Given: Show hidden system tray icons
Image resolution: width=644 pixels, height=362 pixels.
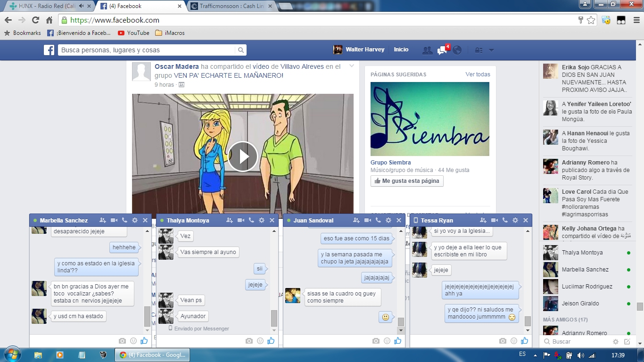Looking at the screenshot, I should pyautogui.click(x=535, y=355).
